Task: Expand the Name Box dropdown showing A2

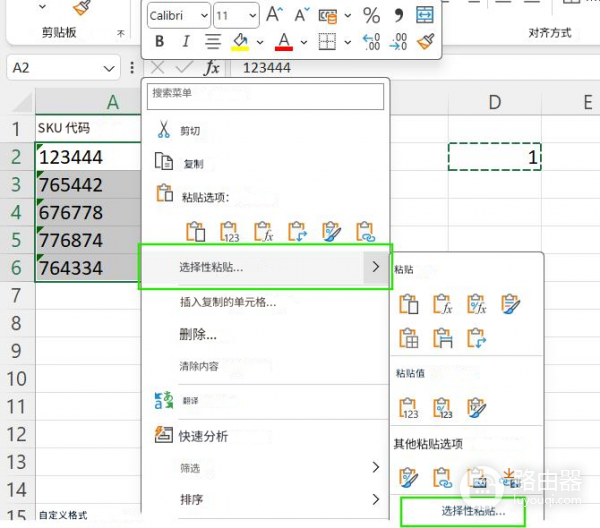Action: tap(109, 68)
